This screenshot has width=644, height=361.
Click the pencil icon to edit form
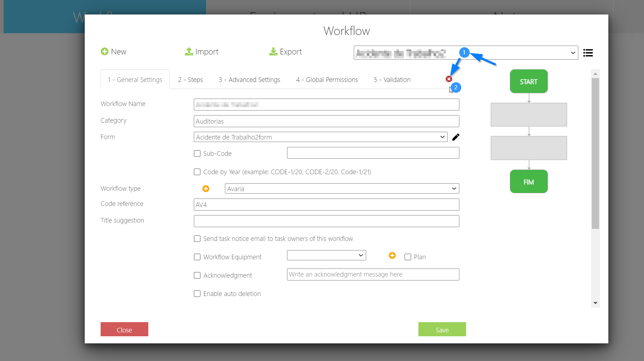pyautogui.click(x=456, y=137)
